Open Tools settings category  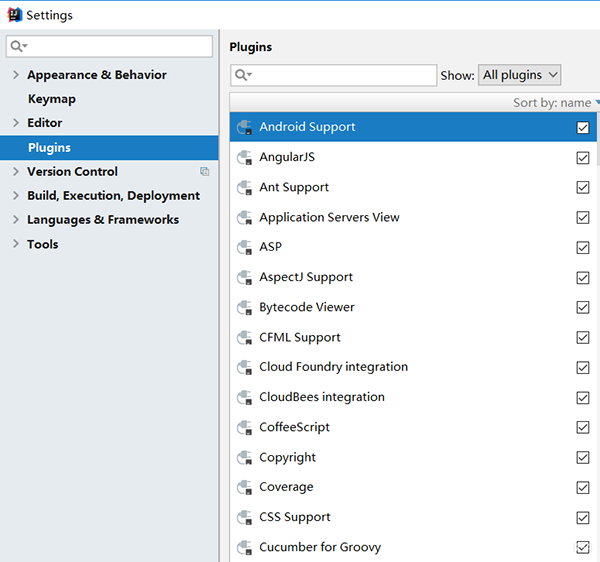point(42,244)
